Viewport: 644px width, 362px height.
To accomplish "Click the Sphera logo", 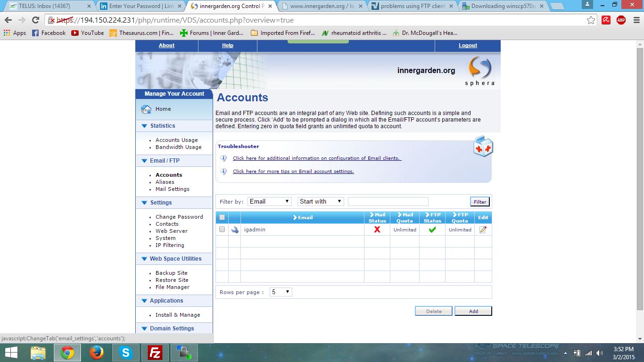I will pyautogui.click(x=481, y=71).
